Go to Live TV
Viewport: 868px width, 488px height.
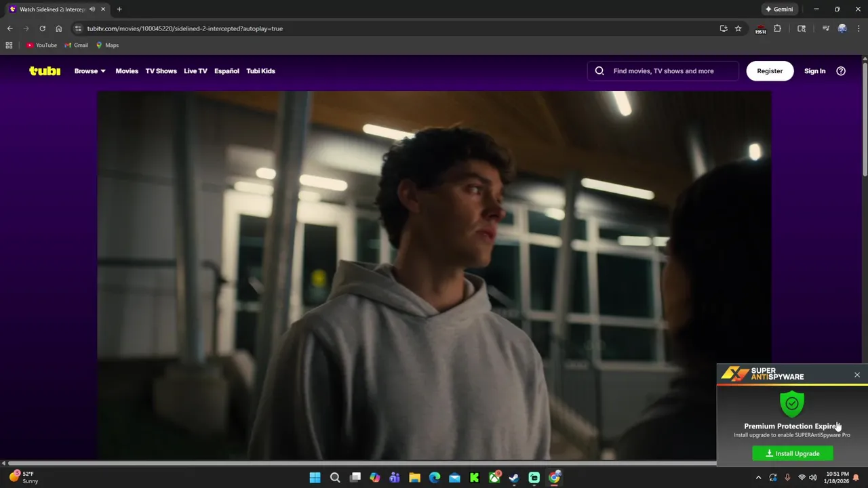(x=195, y=70)
